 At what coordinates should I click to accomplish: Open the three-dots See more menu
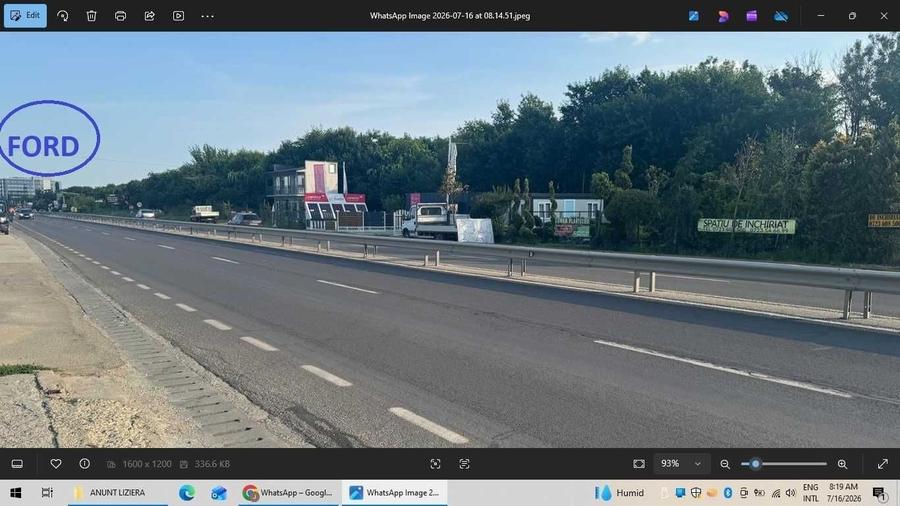coord(207,16)
